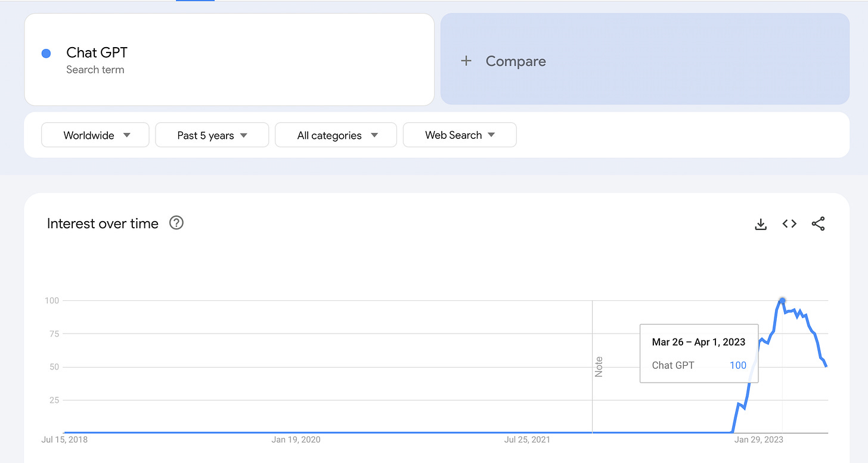Click the tooltip date Mar 26 – Apr 1, 2023
868x463 pixels.
coord(699,342)
